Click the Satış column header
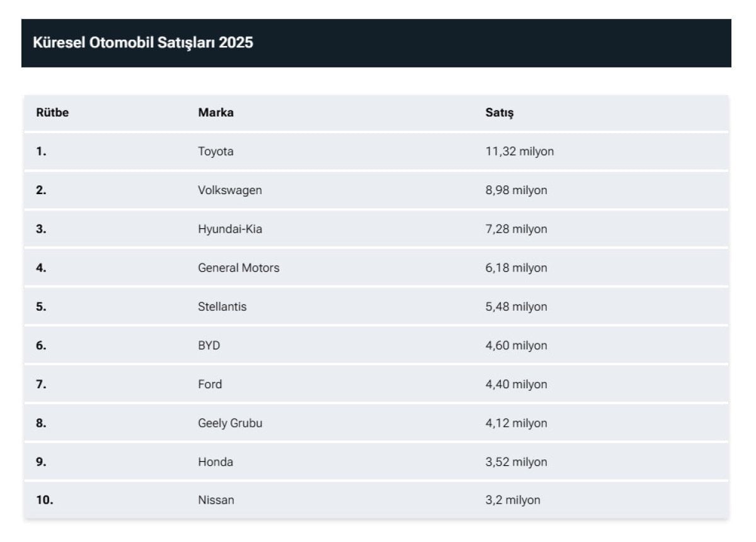The width and height of the screenshot is (756, 542). 500,113
